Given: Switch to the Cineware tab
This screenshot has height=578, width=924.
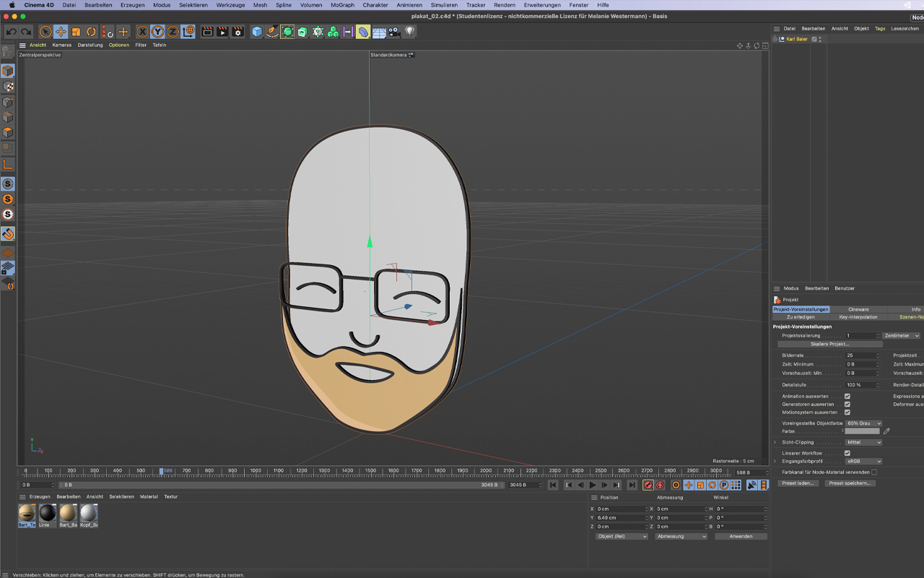Looking at the screenshot, I should pos(858,309).
